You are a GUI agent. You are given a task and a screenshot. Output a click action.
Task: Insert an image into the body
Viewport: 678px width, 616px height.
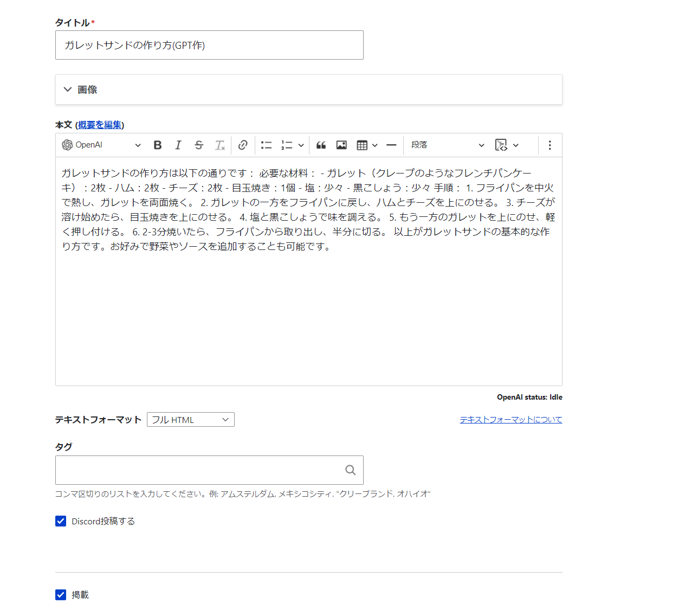341,145
